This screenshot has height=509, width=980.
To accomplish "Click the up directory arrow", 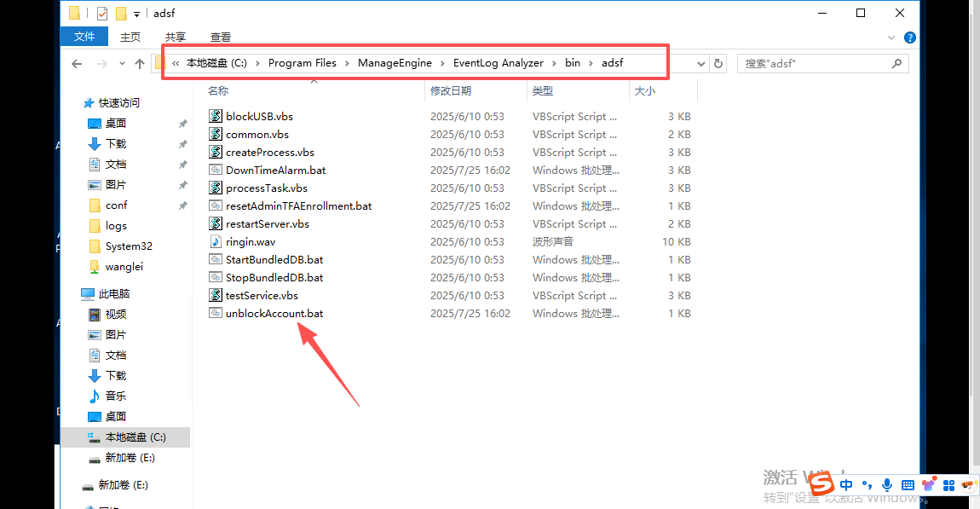I will pyautogui.click(x=140, y=64).
